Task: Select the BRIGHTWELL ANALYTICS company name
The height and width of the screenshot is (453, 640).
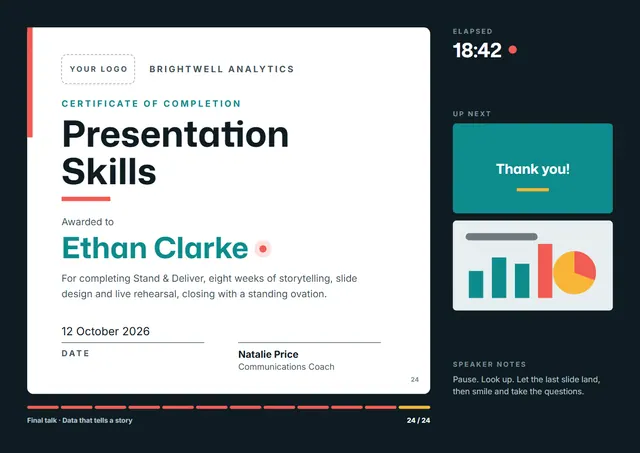Action: (x=222, y=69)
